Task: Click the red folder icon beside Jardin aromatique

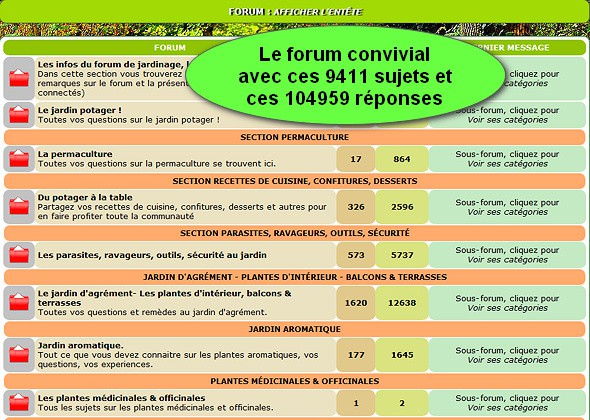Action: 19,354
